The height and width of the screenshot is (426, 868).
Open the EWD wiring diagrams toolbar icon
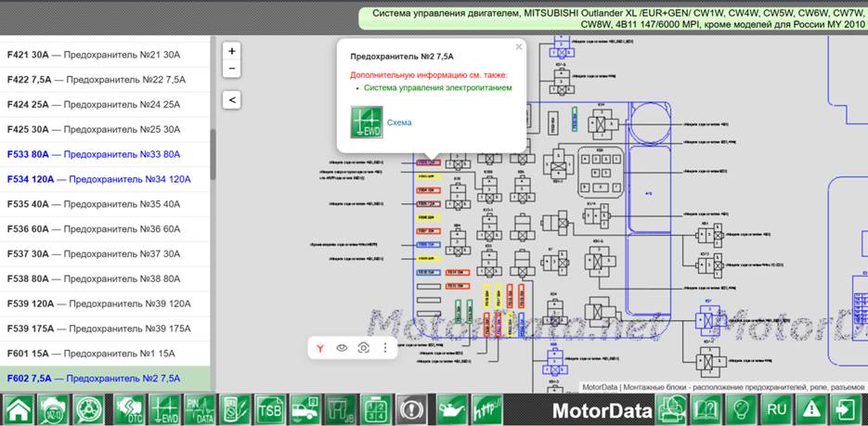tap(164, 410)
